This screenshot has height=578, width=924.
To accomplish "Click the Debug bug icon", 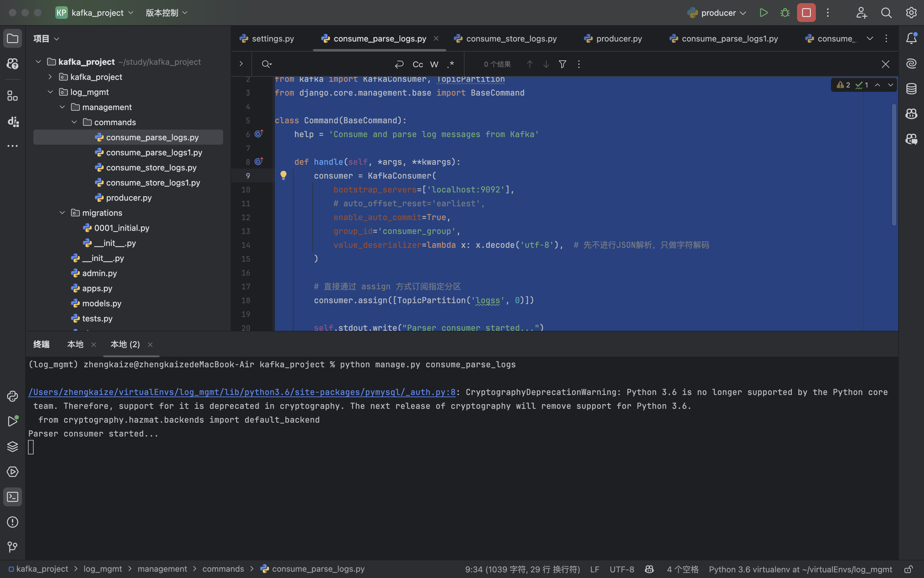I will (785, 13).
